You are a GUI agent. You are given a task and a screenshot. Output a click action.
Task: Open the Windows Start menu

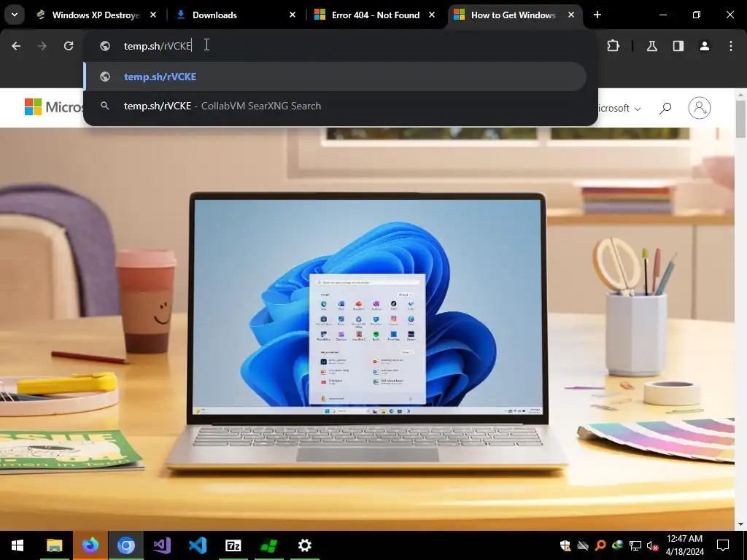pos(18,545)
